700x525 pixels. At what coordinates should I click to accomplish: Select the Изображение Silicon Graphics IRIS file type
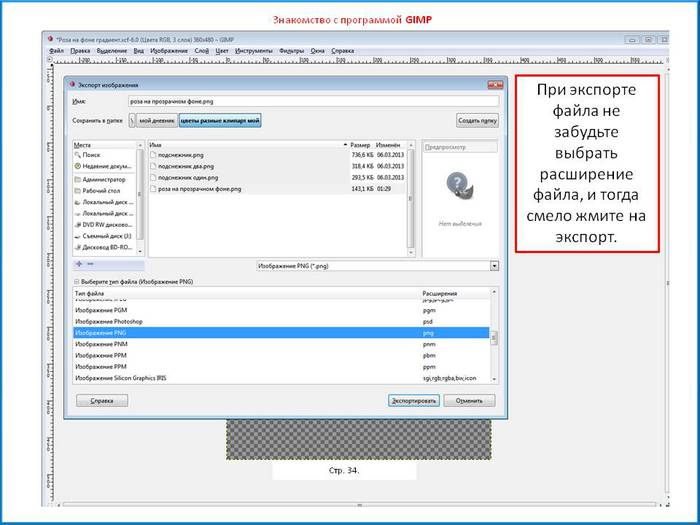pos(281,378)
